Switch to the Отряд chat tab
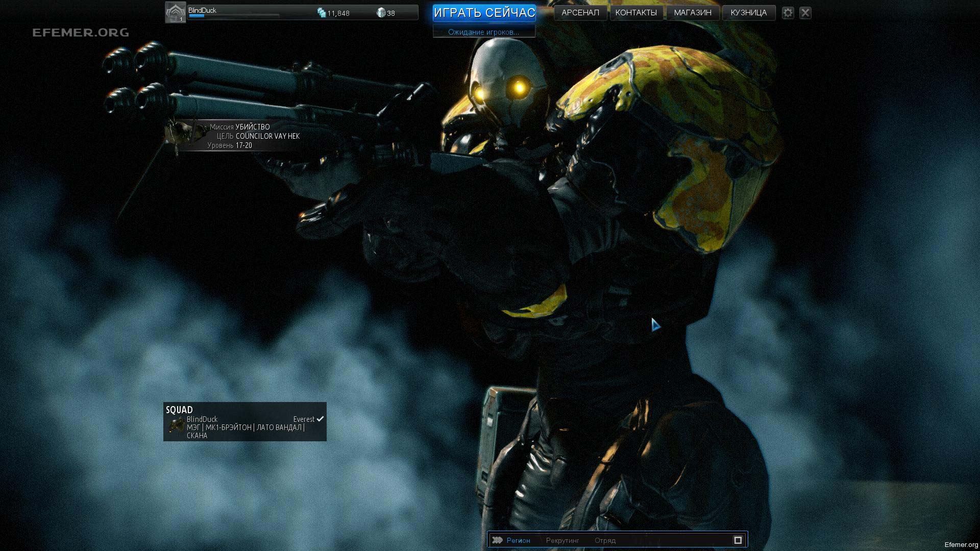This screenshot has height=551, width=980. [605, 540]
